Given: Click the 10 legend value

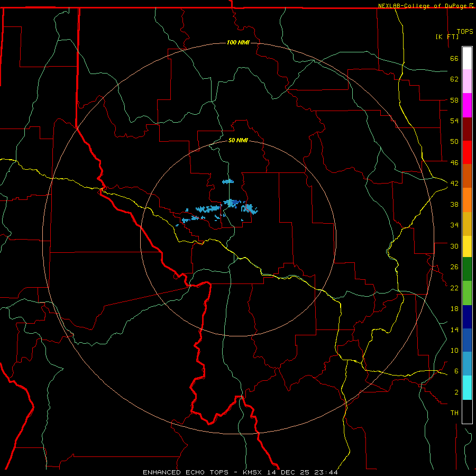Looking at the screenshot, I should tap(454, 350).
